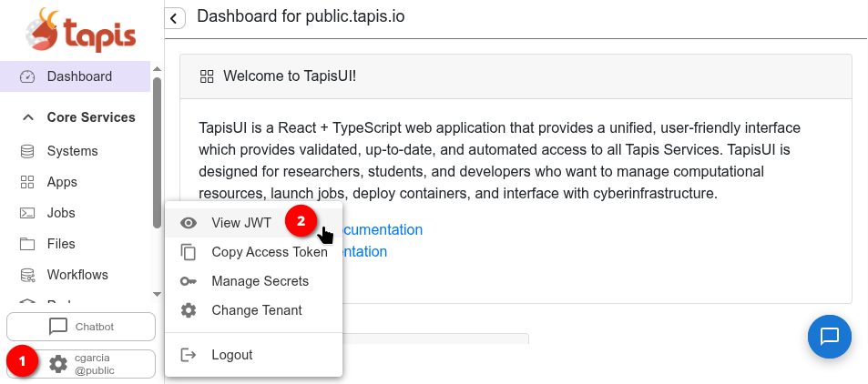This screenshot has width=868, height=384.
Task: Collapse the Core Services section
Action: (28, 117)
